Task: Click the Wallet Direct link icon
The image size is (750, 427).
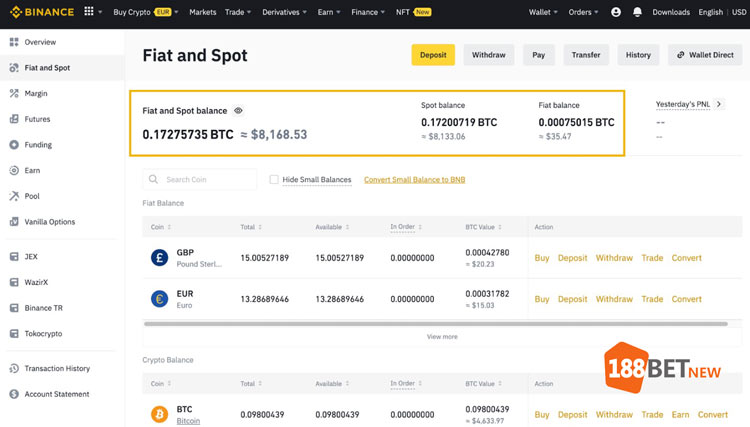Action: pyautogui.click(x=680, y=55)
